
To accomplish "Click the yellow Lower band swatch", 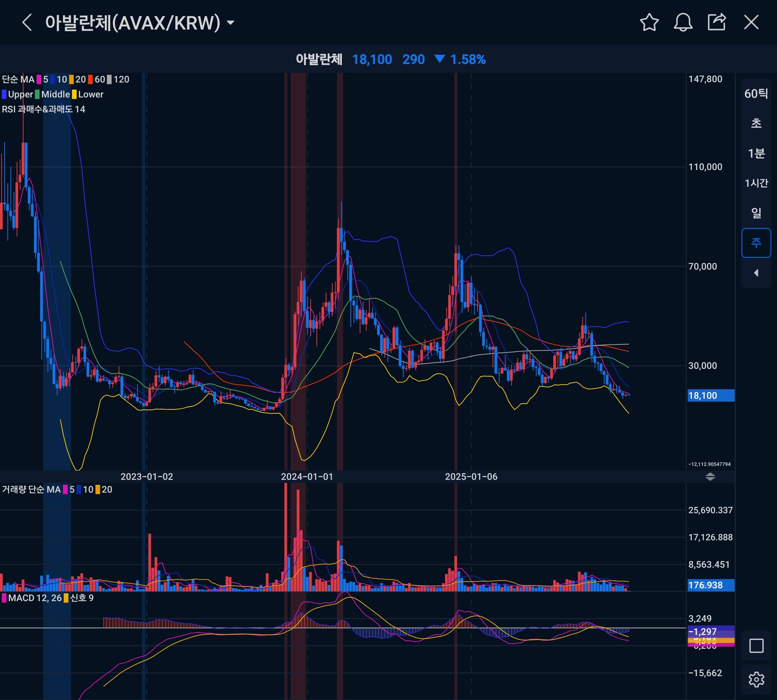I will click(74, 95).
